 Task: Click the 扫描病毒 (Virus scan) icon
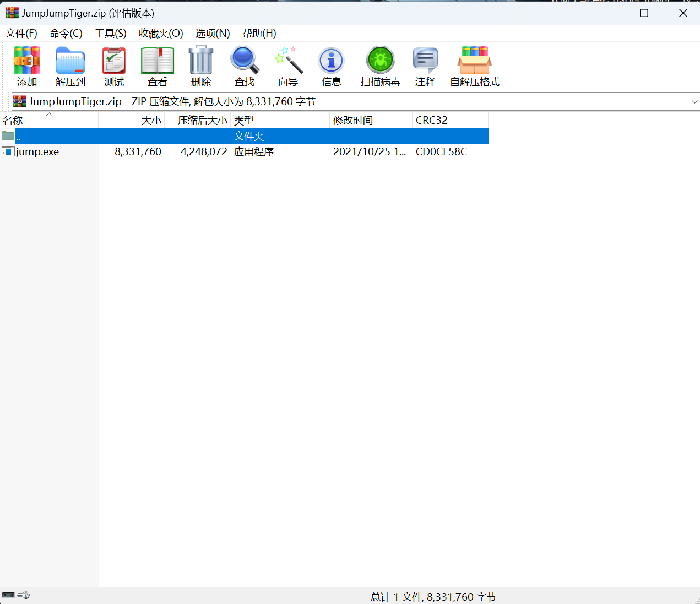381,60
